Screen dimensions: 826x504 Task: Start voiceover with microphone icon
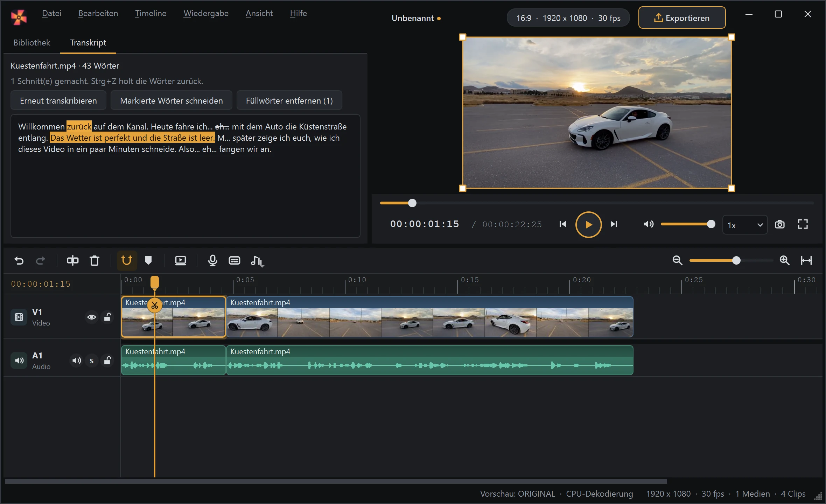coord(212,260)
